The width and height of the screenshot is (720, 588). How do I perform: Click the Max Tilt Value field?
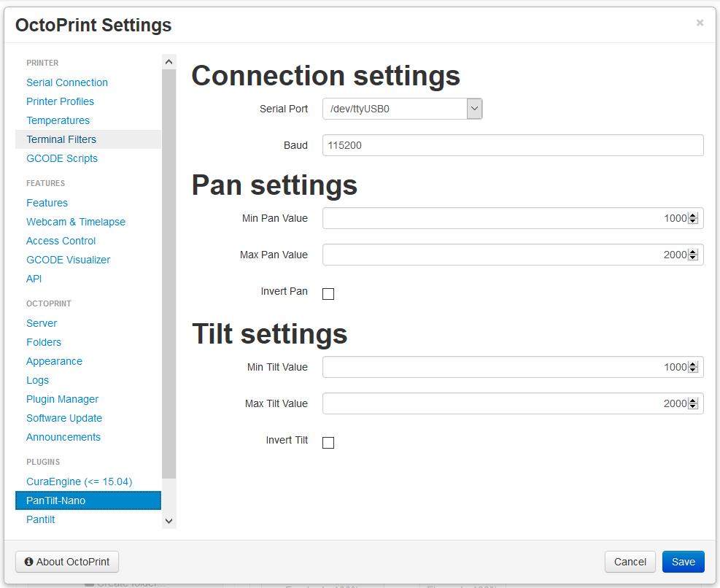click(x=513, y=403)
